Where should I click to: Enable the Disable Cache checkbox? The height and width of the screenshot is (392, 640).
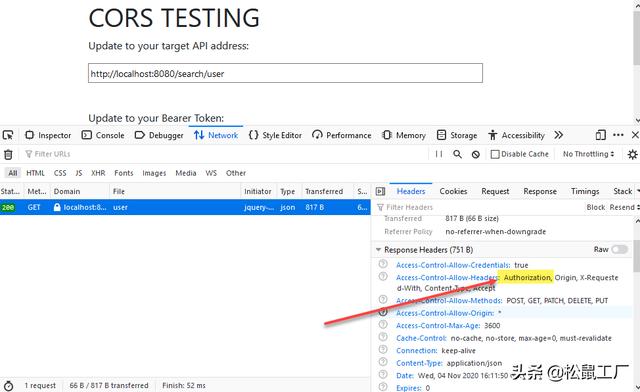coord(495,154)
